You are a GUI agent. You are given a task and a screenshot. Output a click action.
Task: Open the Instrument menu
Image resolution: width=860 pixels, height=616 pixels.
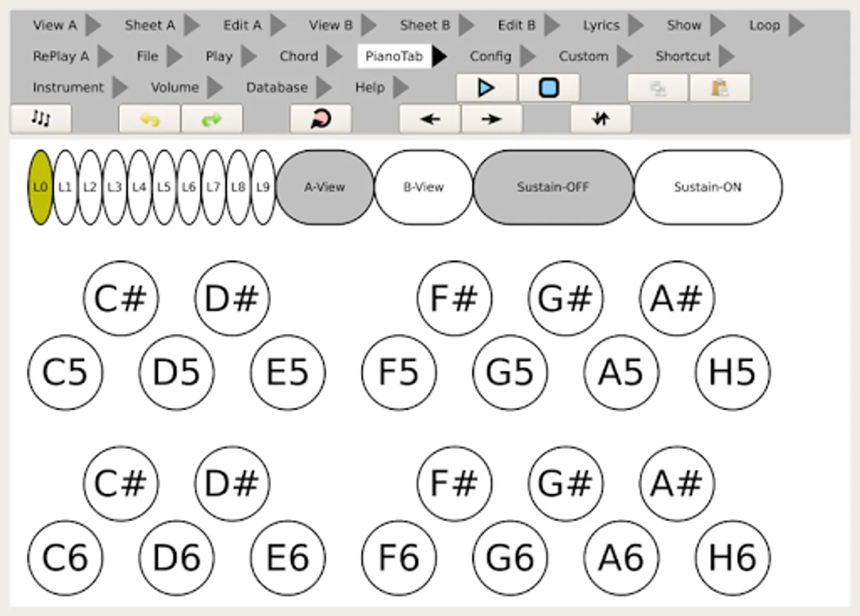pos(68,88)
